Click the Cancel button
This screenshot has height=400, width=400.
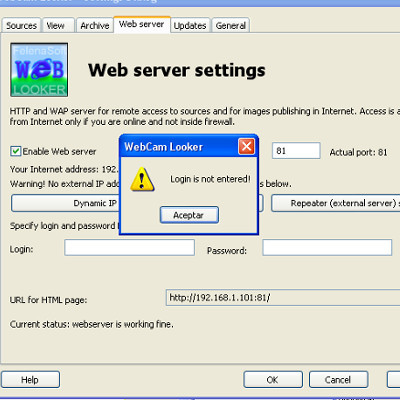click(x=338, y=380)
